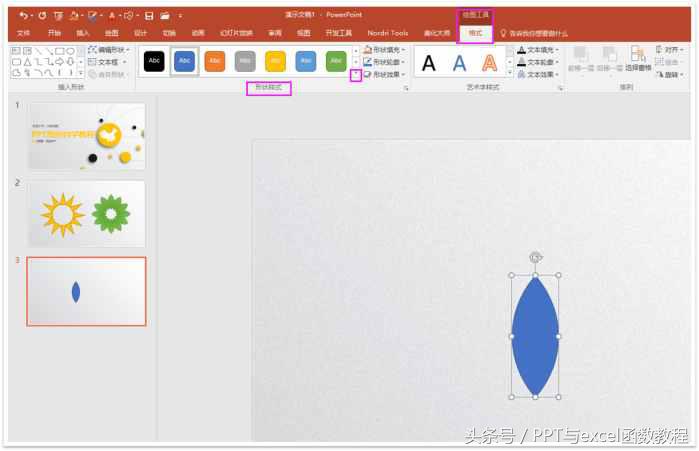Viewport: 699px width, 451px height.
Task: Open the 文本轮廓 (Text Outline) dropdown
Action: click(x=538, y=62)
